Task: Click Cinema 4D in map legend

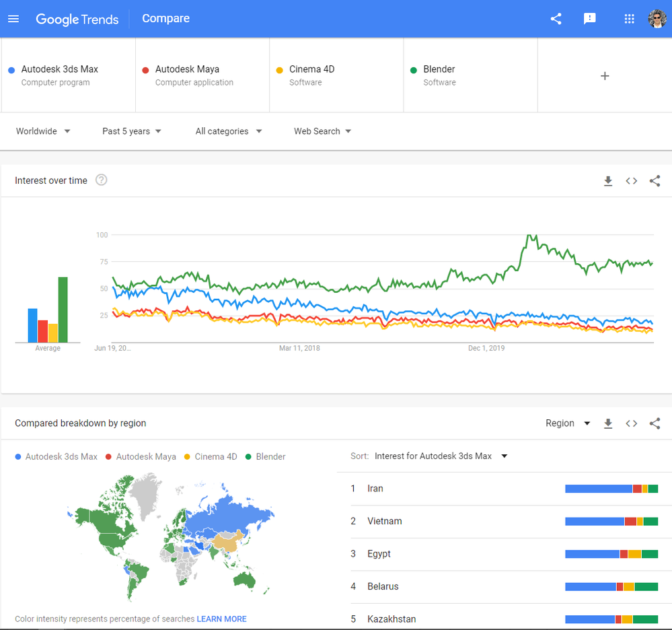Action: pyautogui.click(x=211, y=456)
